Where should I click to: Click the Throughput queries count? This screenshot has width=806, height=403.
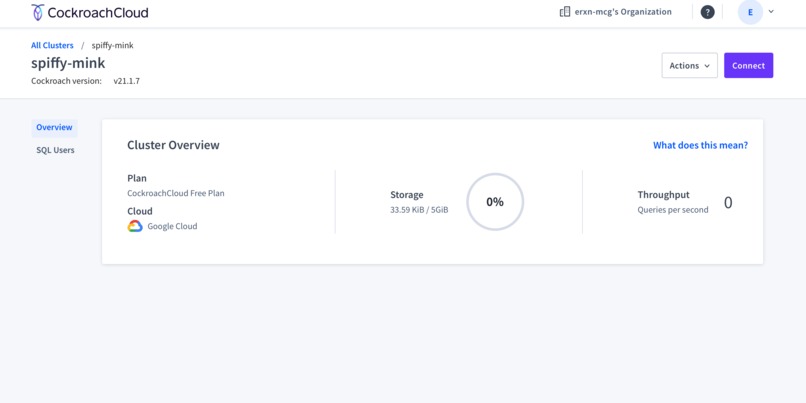coord(728,203)
